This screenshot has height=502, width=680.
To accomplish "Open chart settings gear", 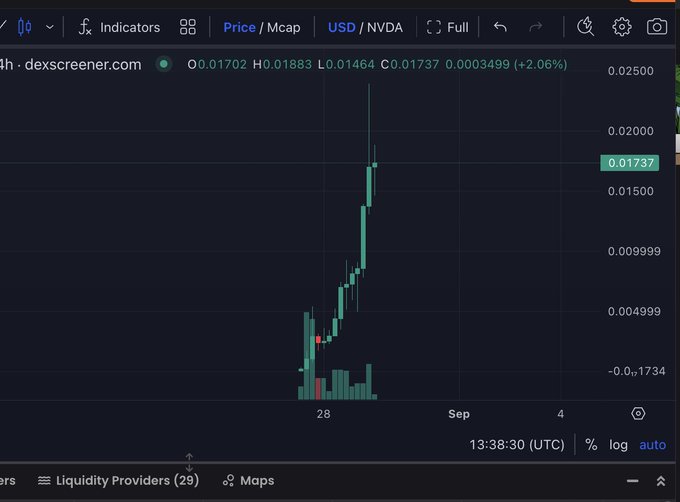I will coord(621,27).
